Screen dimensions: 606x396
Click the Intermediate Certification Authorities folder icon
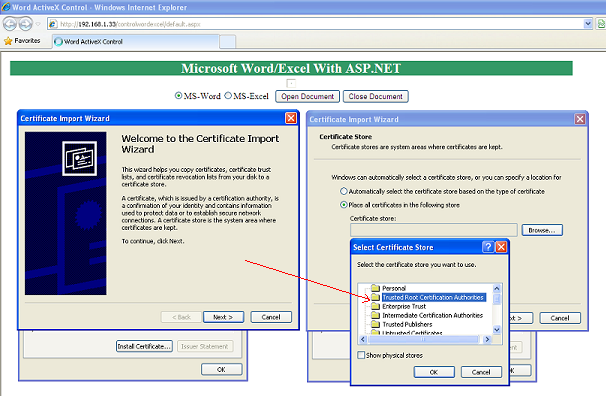click(x=375, y=315)
